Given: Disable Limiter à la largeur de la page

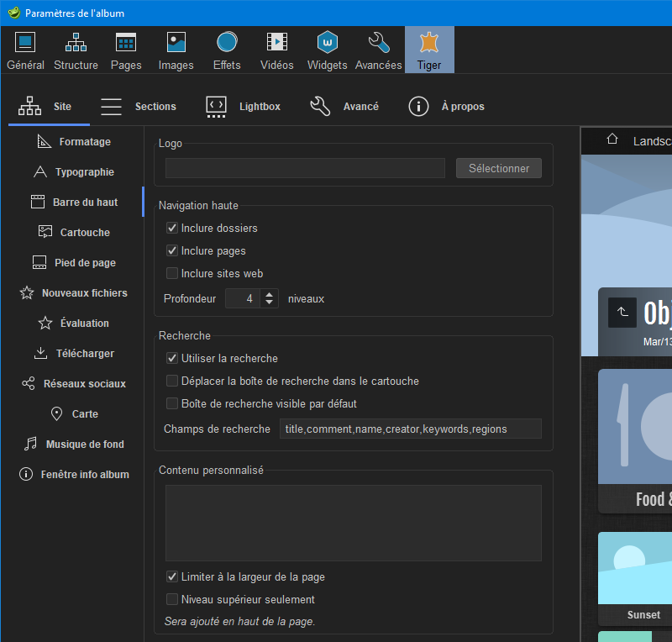Looking at the screenshot, I should tap(172, 577).
